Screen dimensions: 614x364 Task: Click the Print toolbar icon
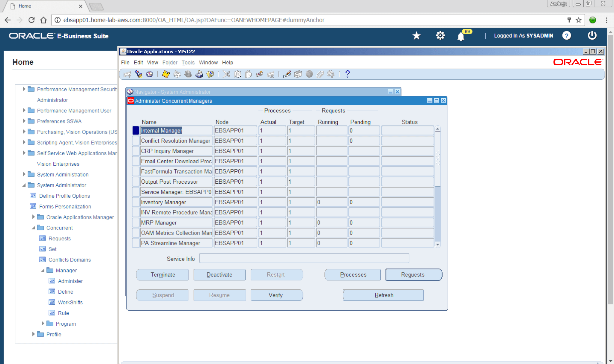click(199, 74)
